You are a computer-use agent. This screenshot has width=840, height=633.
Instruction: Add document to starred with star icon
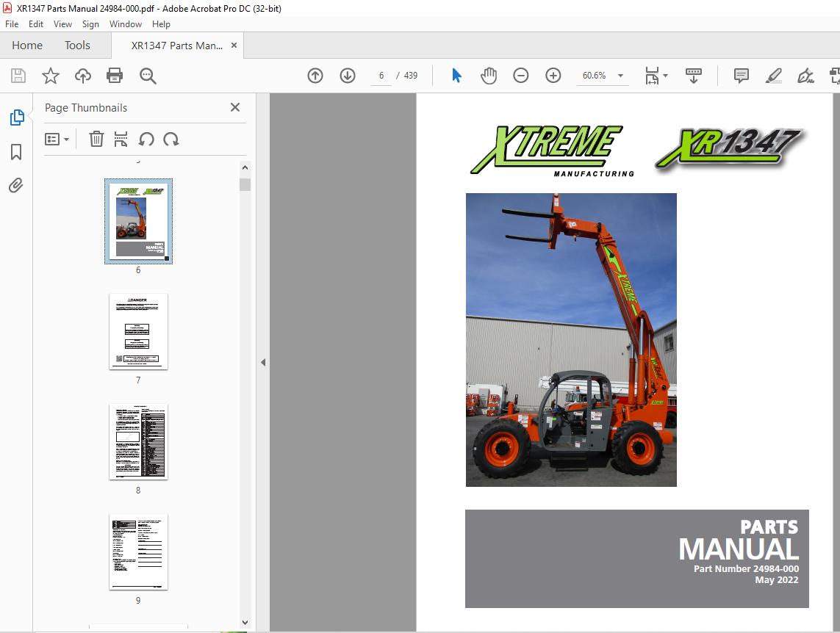pos(51,76)
